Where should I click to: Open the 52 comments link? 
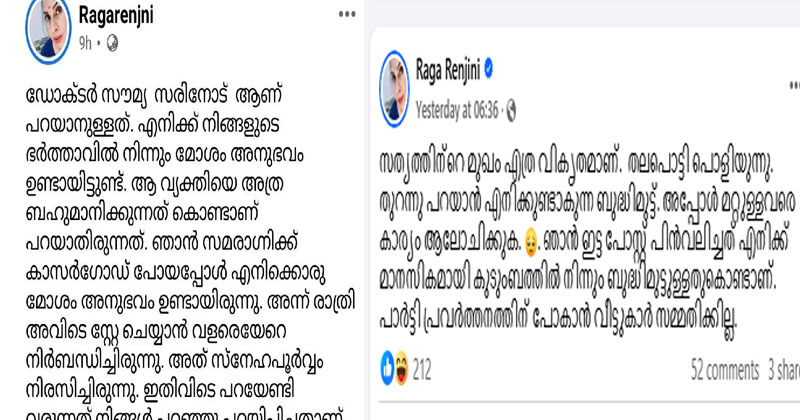724,370
